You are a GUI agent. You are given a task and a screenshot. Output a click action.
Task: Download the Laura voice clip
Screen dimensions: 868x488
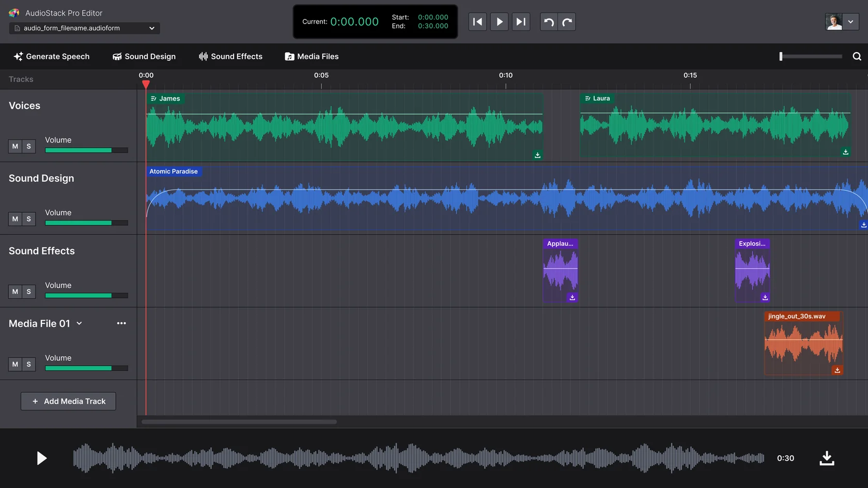tap(845, 152)
